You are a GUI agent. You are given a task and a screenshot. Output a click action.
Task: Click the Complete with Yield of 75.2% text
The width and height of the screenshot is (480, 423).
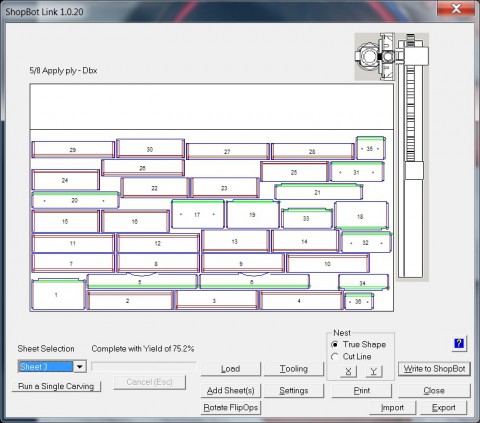click(143, 349)
